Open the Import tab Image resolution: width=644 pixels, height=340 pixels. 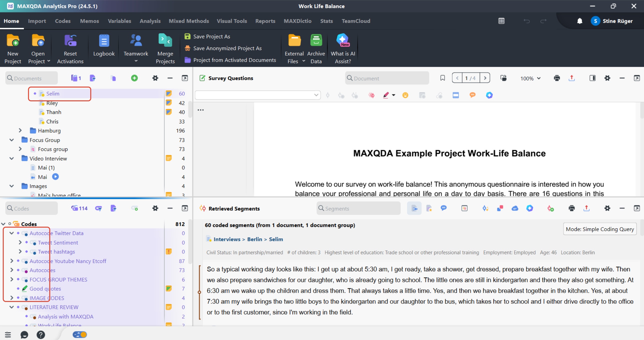coord(37,21)
